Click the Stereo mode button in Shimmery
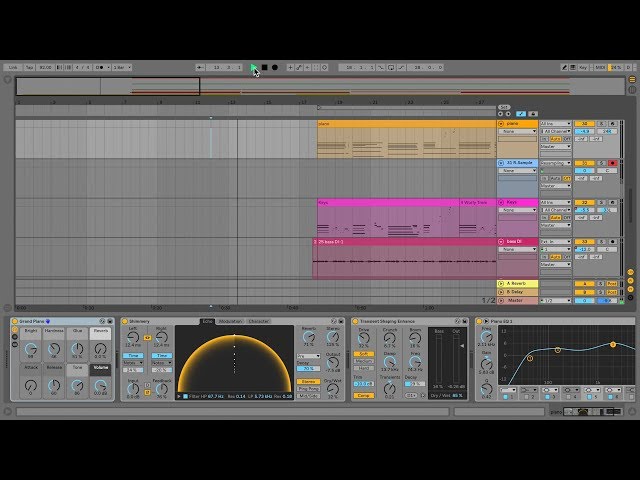640x480 pixels. coord(308,381)
